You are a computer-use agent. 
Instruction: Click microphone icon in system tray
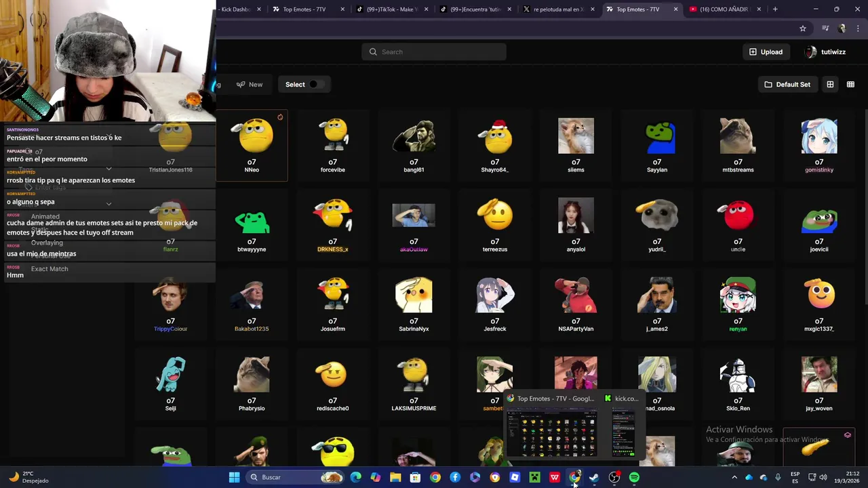coord(778,477)
